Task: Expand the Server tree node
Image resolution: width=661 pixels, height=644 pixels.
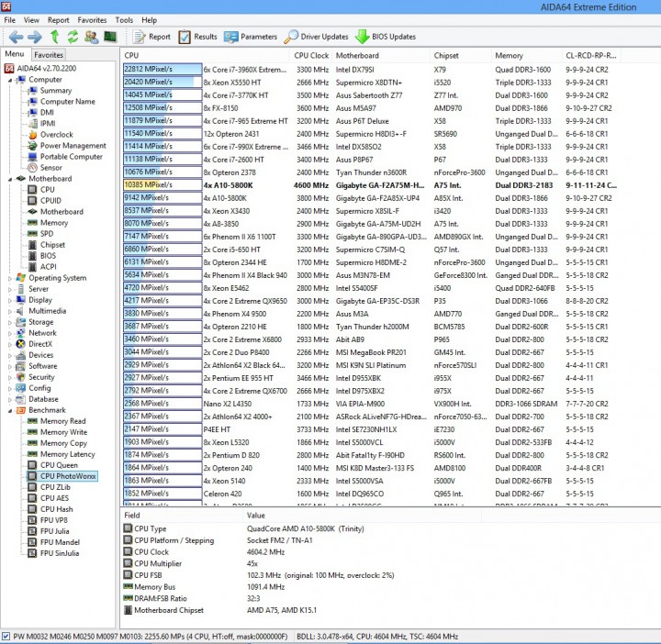Action: (x=10, y=289)
